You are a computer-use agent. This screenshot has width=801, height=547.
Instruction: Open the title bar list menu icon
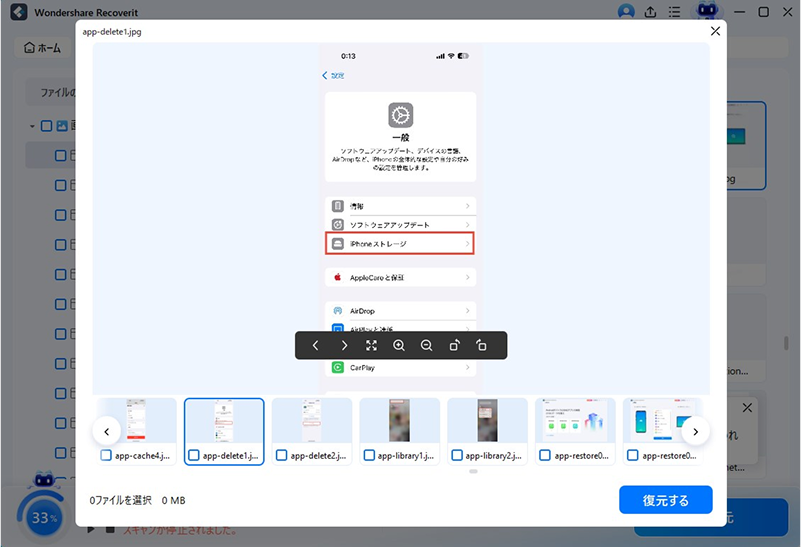click(x=677, y=12)
